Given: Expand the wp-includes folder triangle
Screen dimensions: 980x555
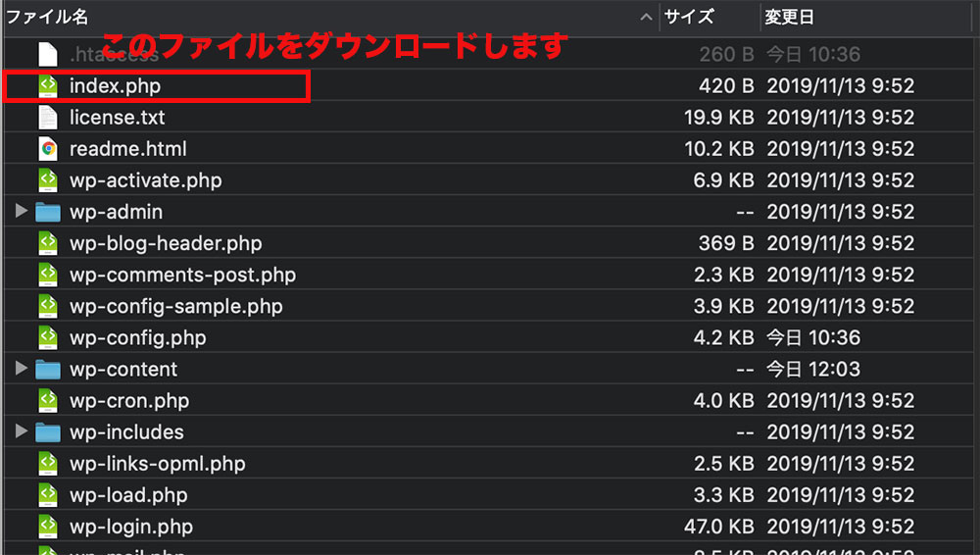Looking at the screenshot, I should pos(22,431).
